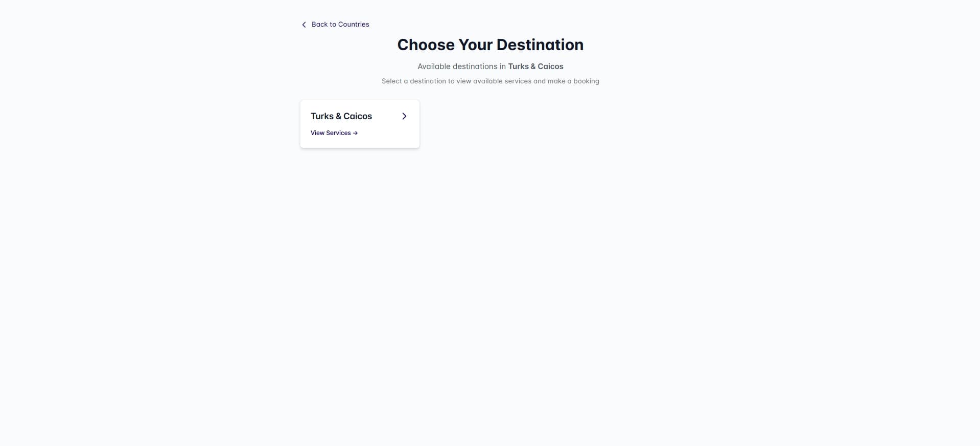980x446 pixels.
Task: Click the chevron pointing right inside the destination card
Action: click(404, 116)
